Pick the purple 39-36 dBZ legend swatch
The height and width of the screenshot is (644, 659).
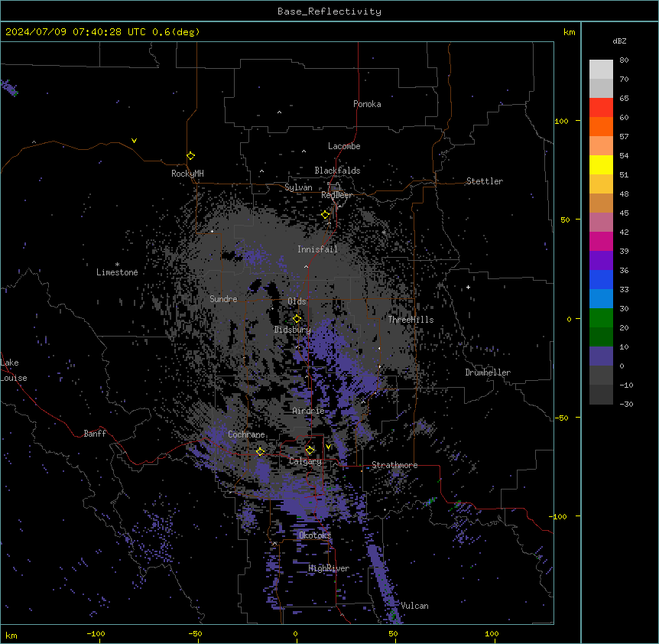point(601,261)
